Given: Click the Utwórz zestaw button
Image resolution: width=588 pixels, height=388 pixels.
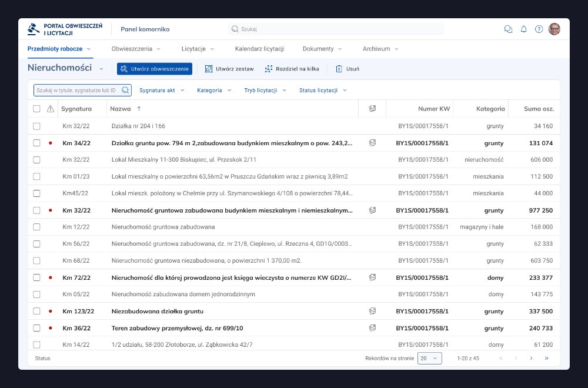Looking at the screenshot, I should 229,69.
